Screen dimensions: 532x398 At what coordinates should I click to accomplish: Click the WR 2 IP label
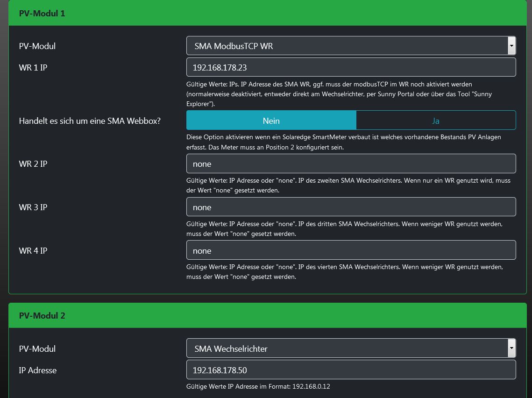pyautogui.click(x=33, y=164)
